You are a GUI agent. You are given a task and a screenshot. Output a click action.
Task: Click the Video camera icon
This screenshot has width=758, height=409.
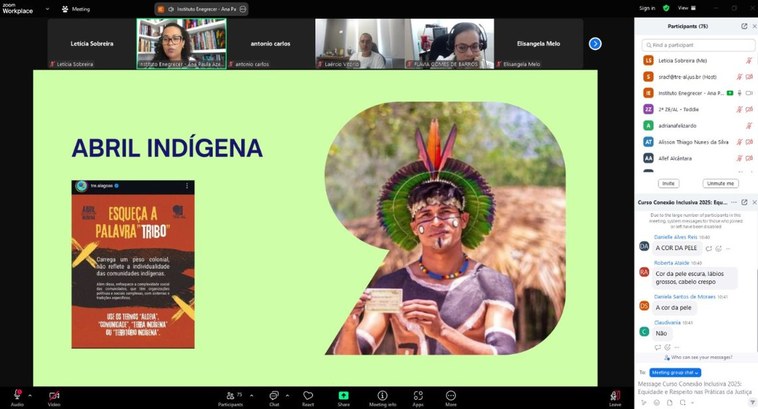(x=54, y=395)
